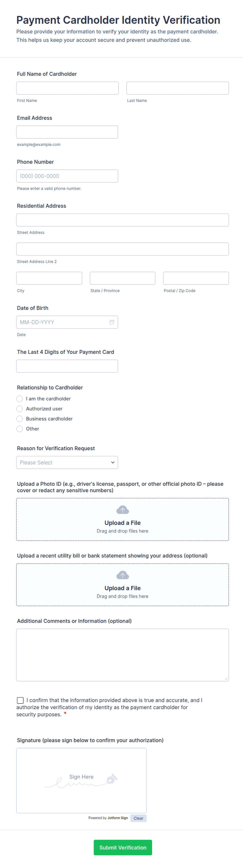
Task: Click the Phone Number field
Action: tap(67, 176)
